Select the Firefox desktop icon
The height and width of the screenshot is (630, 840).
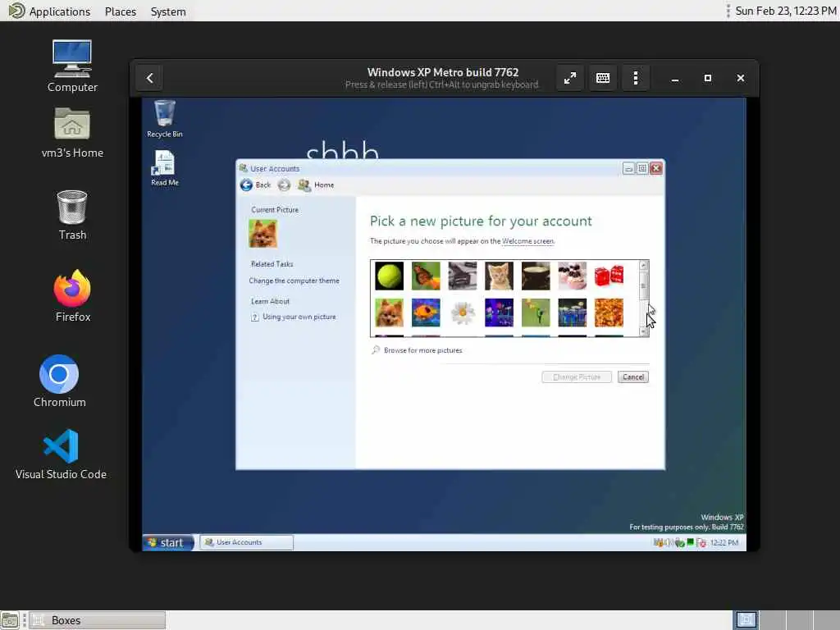[72, 296]
